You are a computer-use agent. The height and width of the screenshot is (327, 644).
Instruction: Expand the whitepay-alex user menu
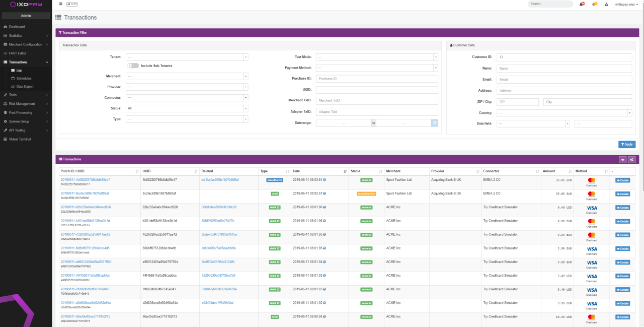tap(626, 4)
